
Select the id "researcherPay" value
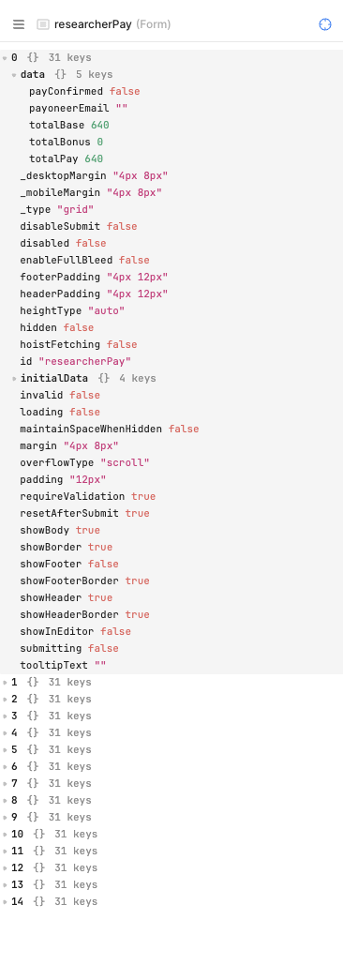coord(84,361)
